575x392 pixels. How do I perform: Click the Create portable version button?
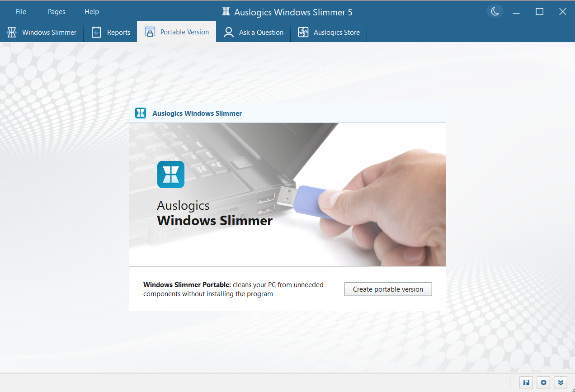coord(387,289)
